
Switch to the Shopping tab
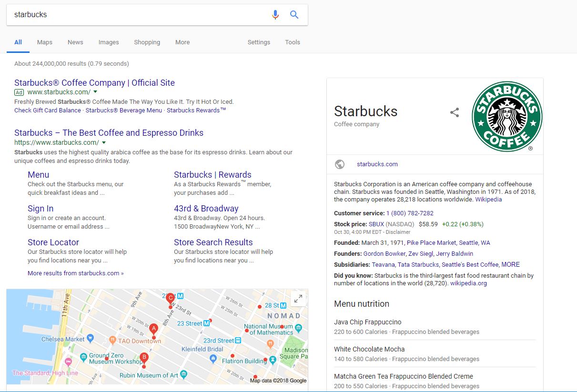pyautogui.click(x=147, y=42)
